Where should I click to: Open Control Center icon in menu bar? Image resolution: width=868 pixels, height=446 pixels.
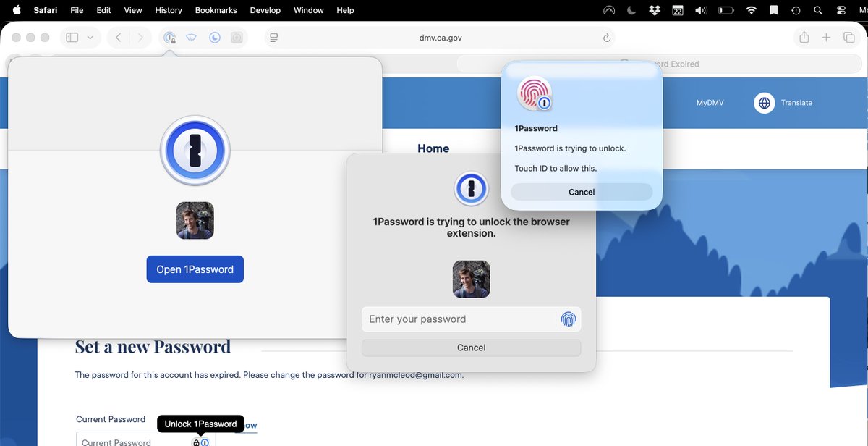click(x=841, y=10)
